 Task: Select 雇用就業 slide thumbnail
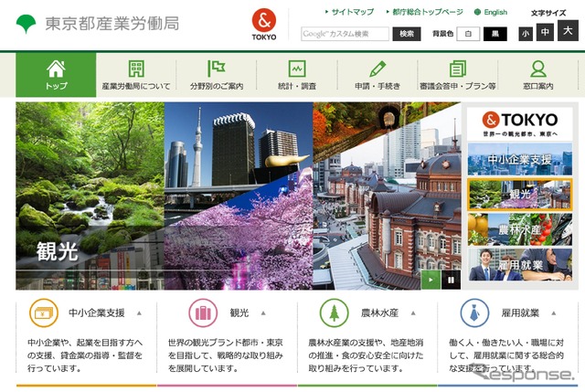click(x=520, y=264)
